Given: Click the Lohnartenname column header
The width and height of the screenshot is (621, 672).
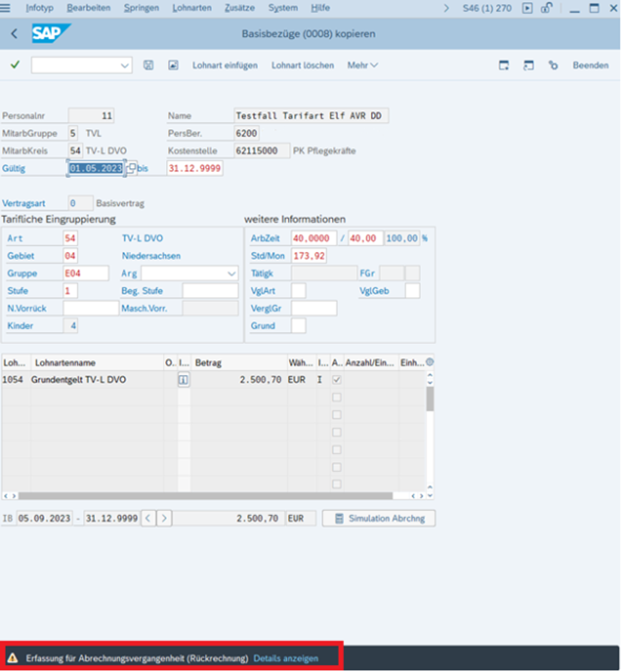Looking at the screenshot, I should click(x=96, y=363).
